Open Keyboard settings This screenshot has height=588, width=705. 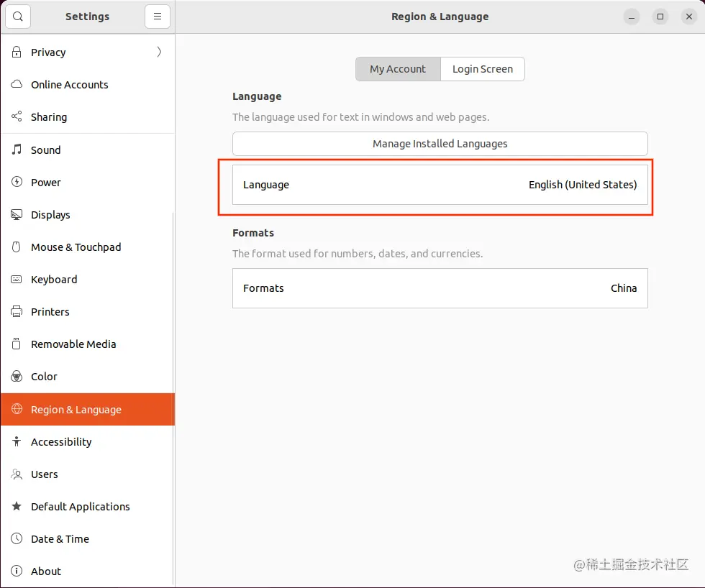(88, 280)
